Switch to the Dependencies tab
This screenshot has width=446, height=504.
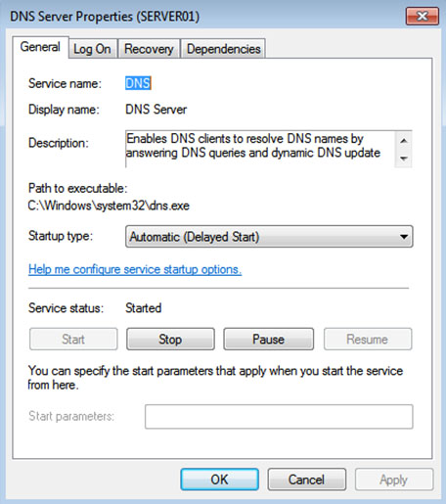tap(223, 49)
